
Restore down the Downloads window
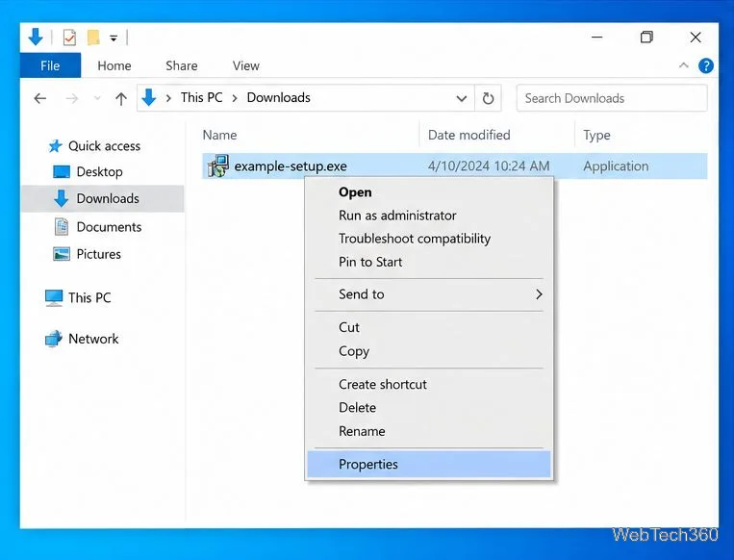tap(646, 37)
